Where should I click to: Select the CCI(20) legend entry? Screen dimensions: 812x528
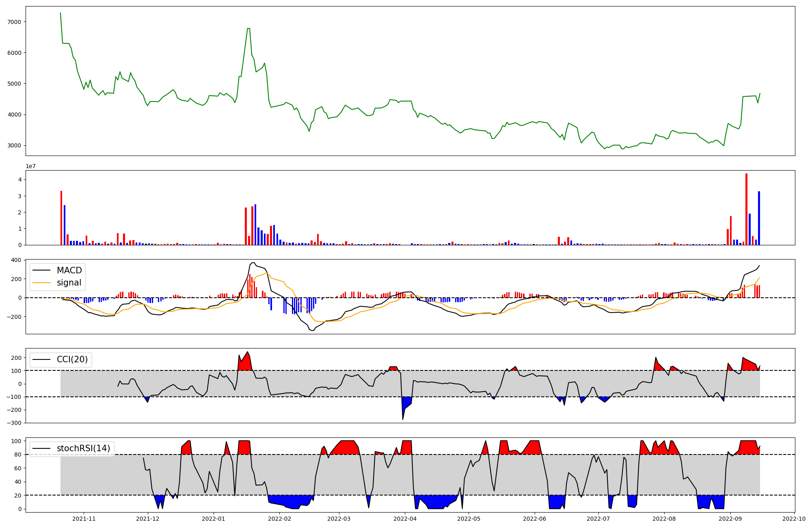[72, 359]
